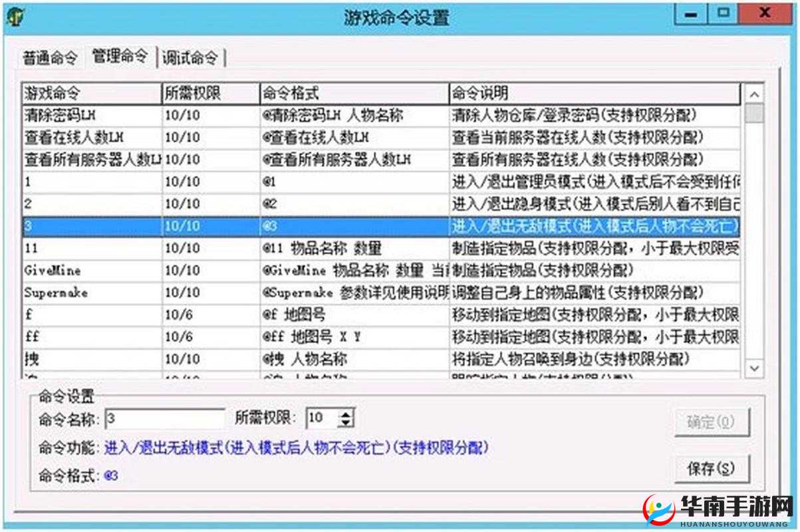Decrease 所需权限 using the down stepper arrow

point(347,422)
